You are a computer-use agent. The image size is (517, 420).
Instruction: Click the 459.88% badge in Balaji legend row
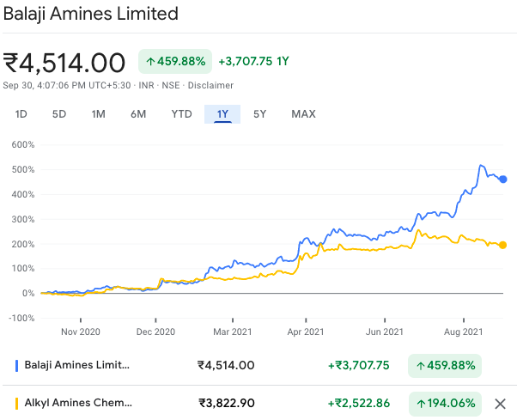click(445, 366)
